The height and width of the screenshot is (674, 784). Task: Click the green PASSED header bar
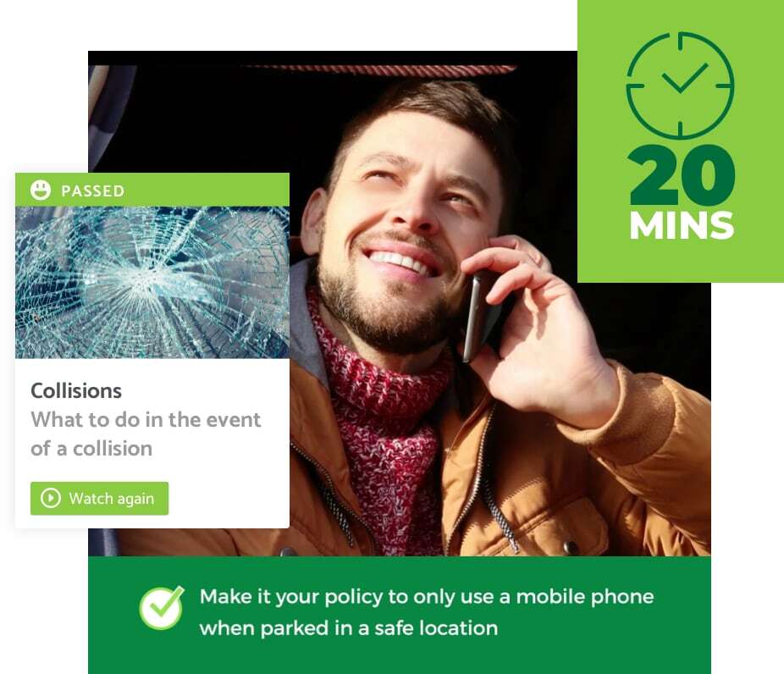point(152,190)
